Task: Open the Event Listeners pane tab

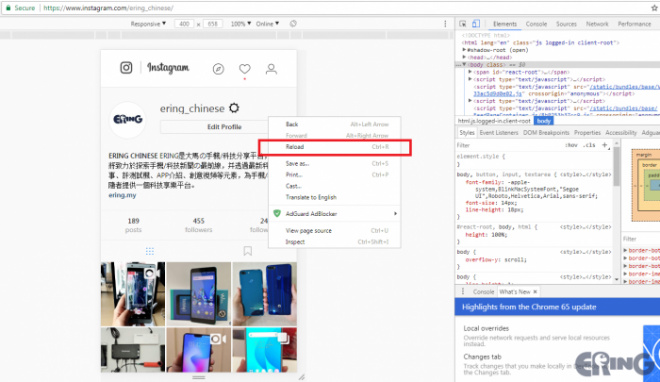Action: point(499,133)
